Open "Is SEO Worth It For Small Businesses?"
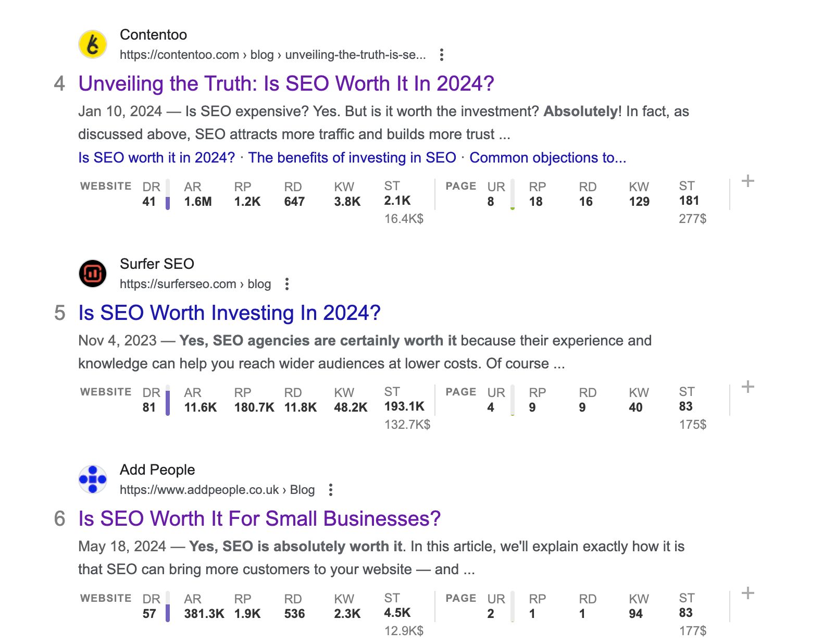Screen dimensions: 823x644 pos(259,518)
